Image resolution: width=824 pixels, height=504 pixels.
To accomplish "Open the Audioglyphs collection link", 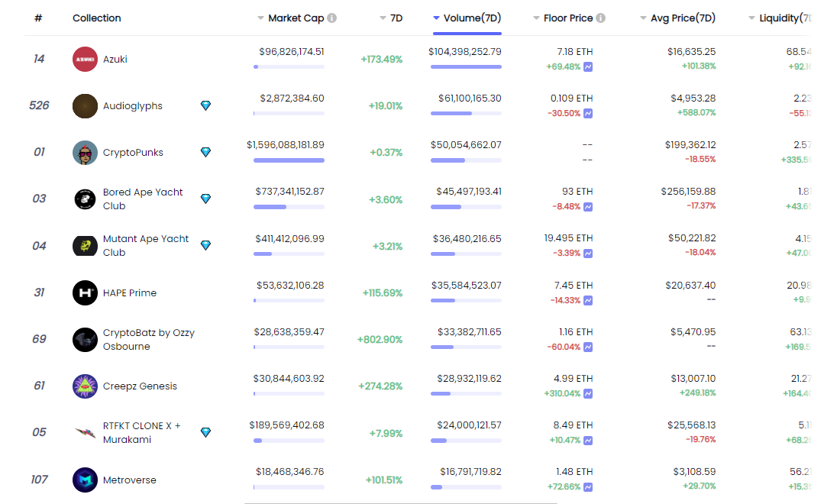I will tap(132, 105).
